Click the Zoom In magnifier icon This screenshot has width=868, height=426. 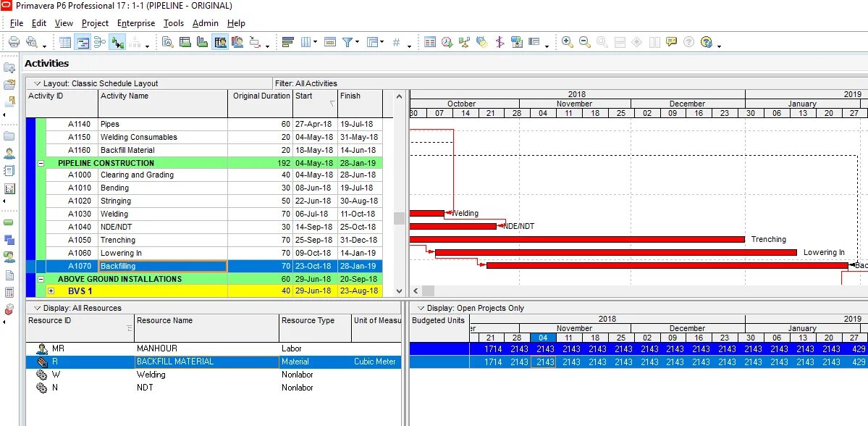(567, 42)
